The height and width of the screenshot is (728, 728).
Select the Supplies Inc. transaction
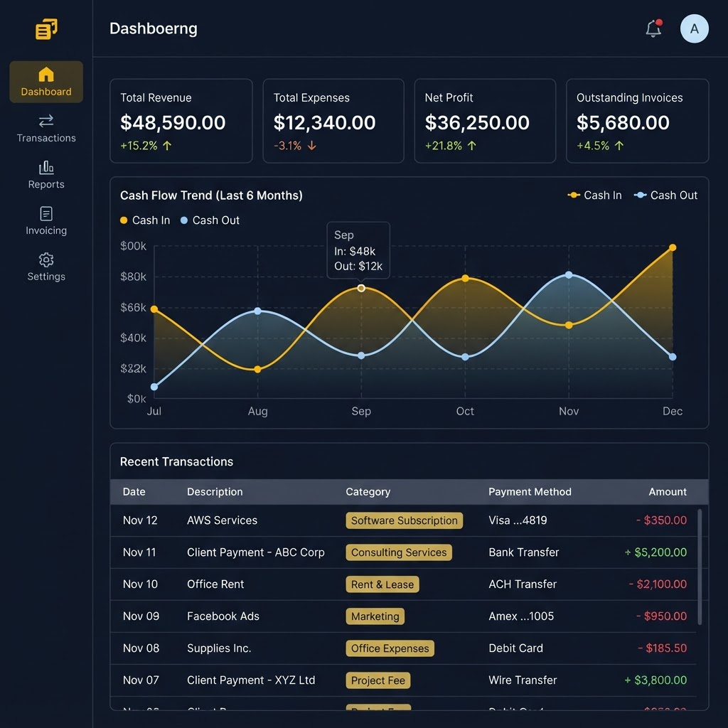tap(404, 648)
